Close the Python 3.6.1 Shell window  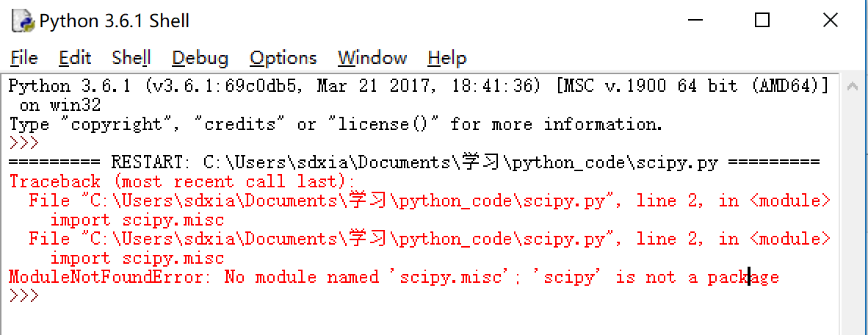[x=830, y=21]
